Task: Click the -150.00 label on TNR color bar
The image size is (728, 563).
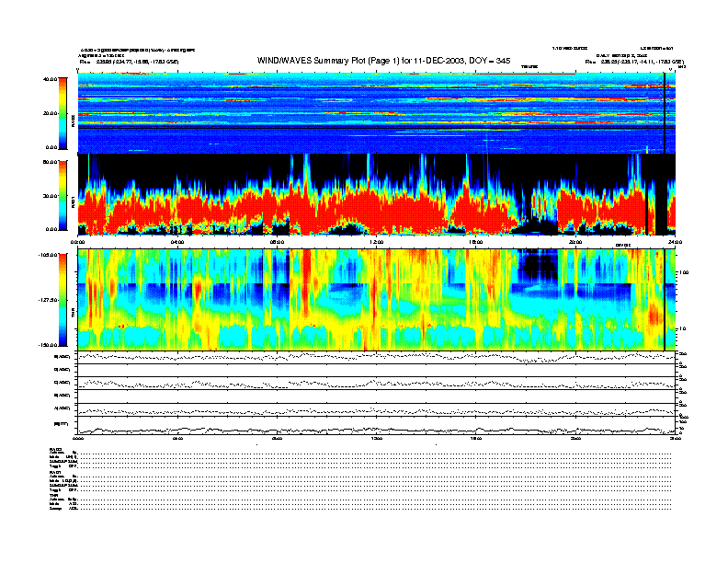Action: 49,345
